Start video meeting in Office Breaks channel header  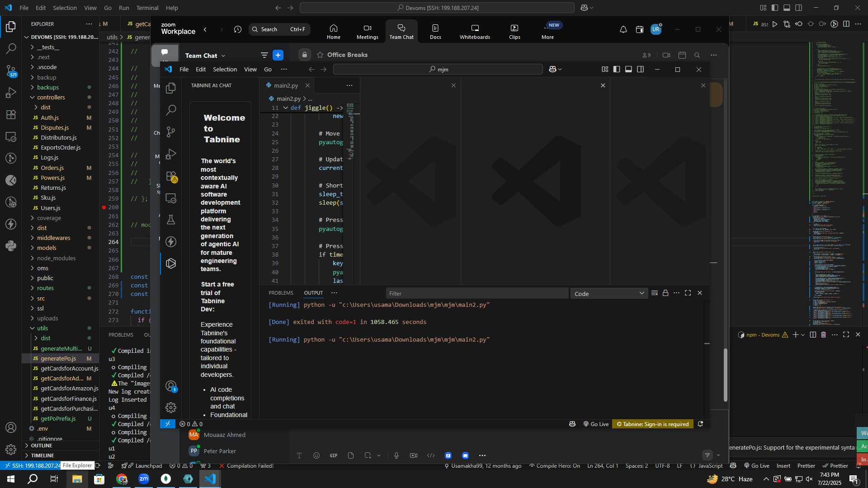pyautogui.click(x=666, y=55)
